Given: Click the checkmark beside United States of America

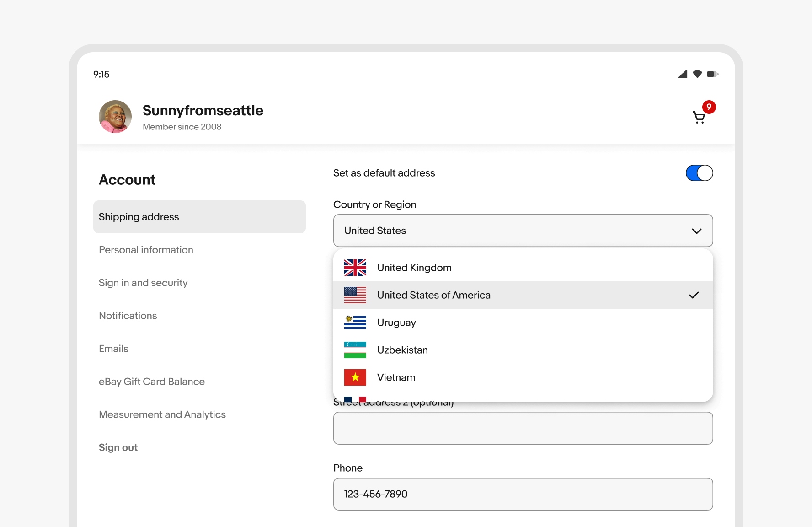Looking at the screenshot, I should pyautogui.click(x=694, y=295).
